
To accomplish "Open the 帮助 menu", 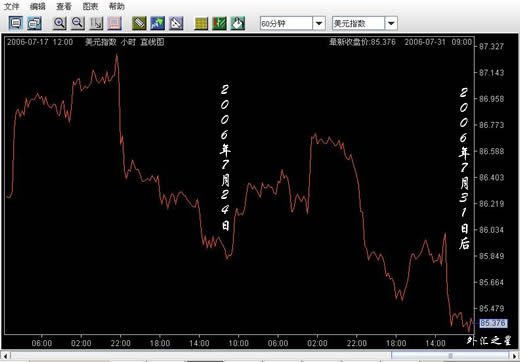I will [117, 6].
